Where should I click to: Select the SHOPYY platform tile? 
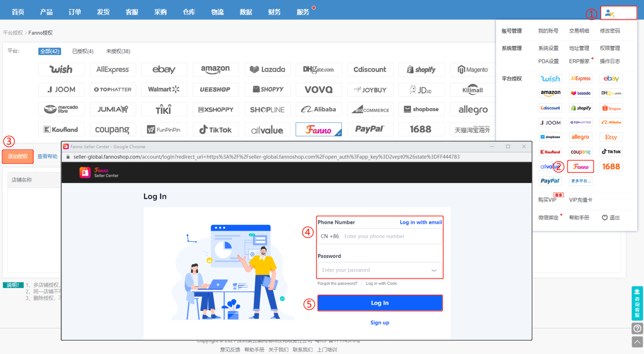point(267,90)
